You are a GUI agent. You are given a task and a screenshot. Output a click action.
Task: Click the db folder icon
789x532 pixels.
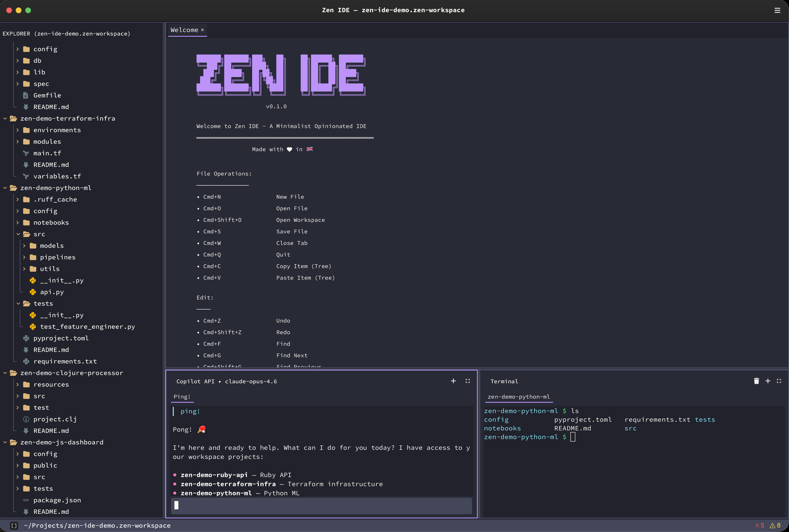tap(26, 61)
